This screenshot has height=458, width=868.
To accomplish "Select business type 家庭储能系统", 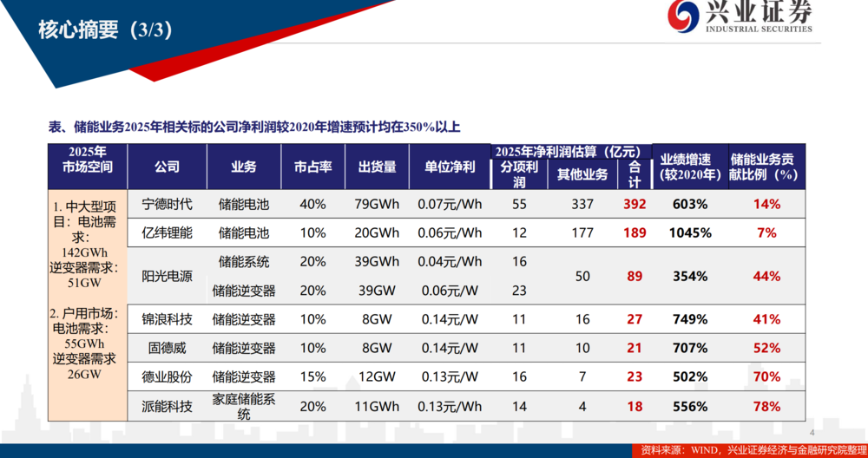I will (244, 407).
